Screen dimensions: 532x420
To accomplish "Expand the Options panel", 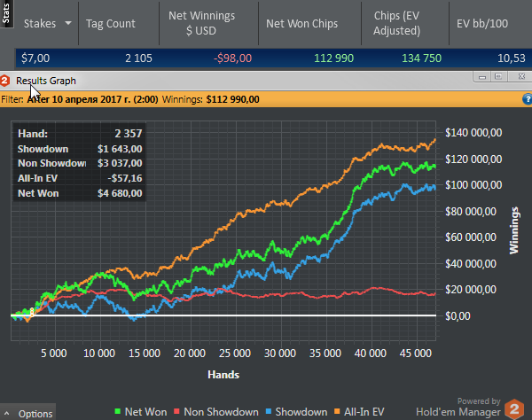I will pyautogui.click(x=29, y=413).
